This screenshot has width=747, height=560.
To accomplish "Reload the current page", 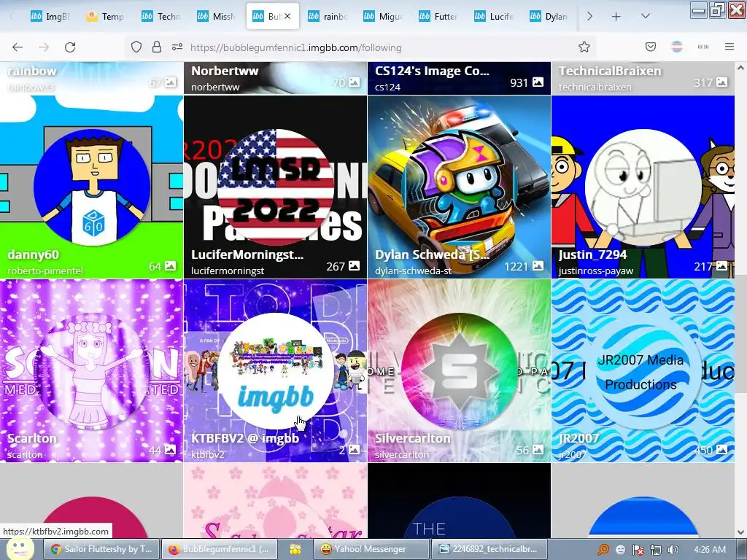I will click(70, 47).
